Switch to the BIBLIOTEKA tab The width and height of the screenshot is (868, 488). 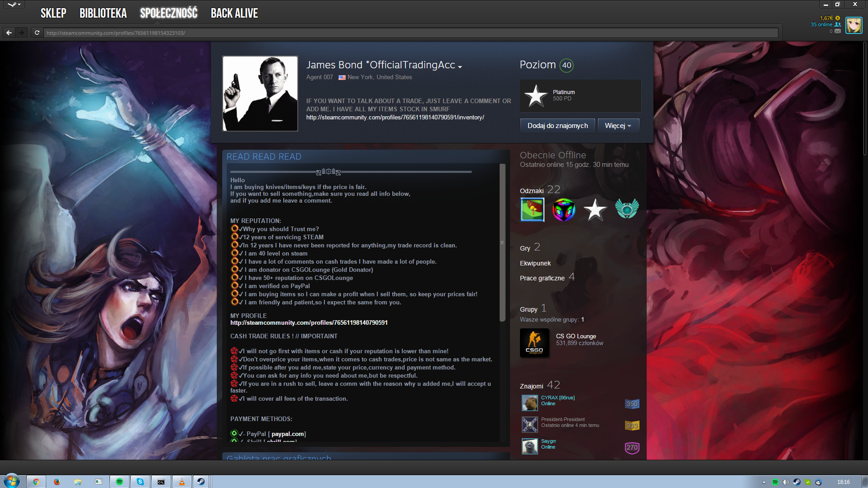[x=103, y=13]
